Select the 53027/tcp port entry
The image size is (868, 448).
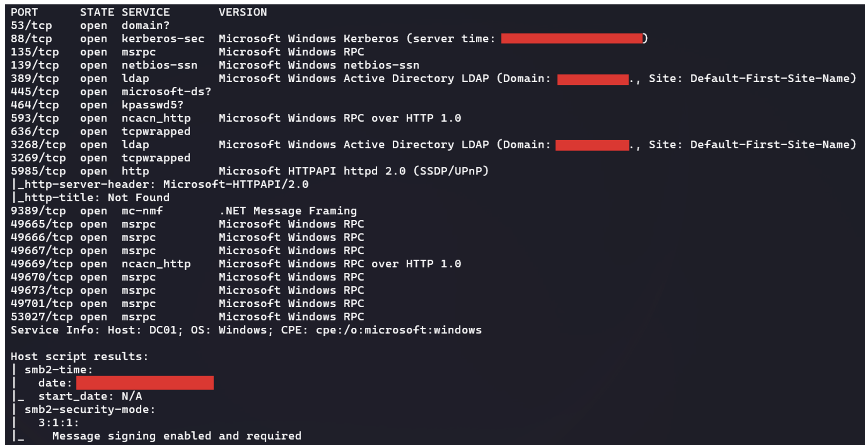(x=41, y=317)
